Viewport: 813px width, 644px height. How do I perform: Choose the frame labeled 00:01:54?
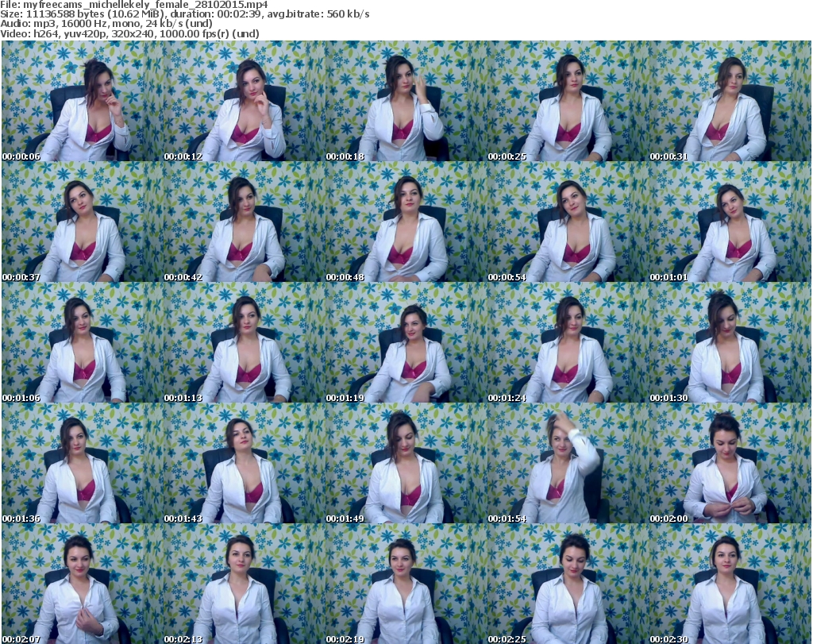point(568,464)
